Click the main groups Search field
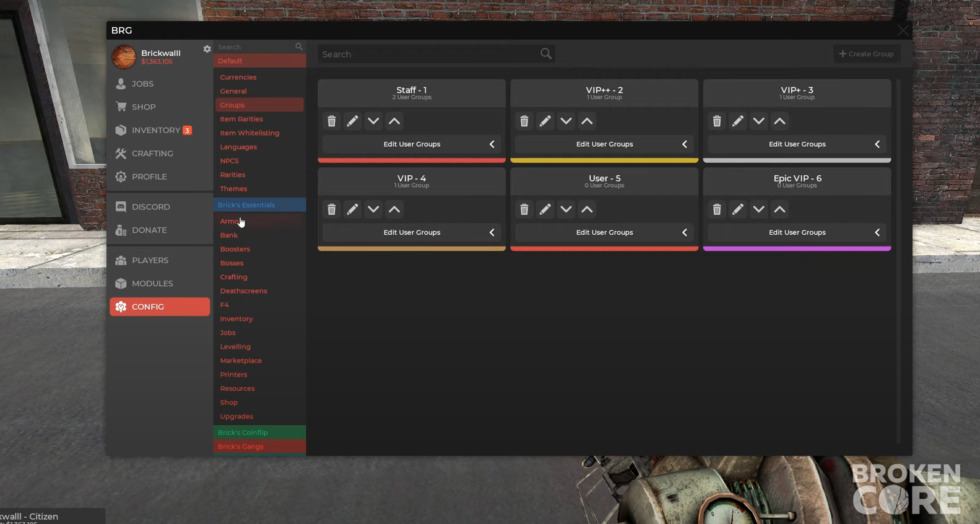Viewport: 980px width, 524px height. [x=436, y=54]
